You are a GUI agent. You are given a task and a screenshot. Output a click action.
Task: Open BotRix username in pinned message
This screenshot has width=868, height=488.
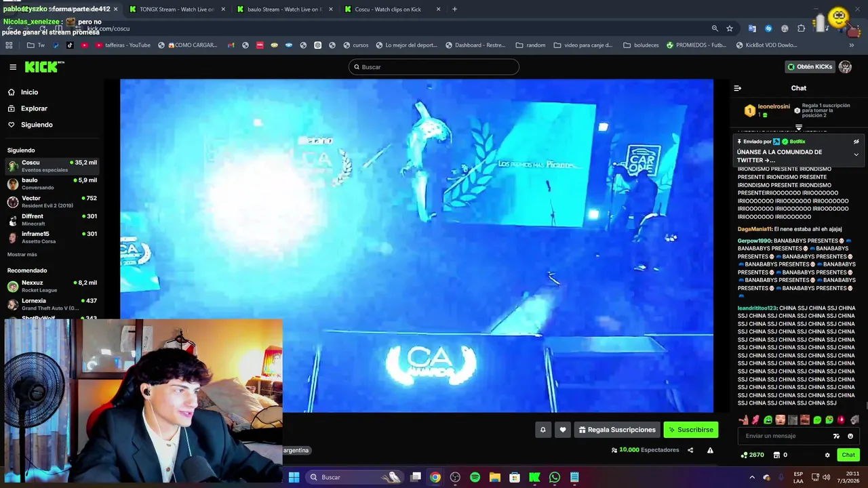(797, 142)
